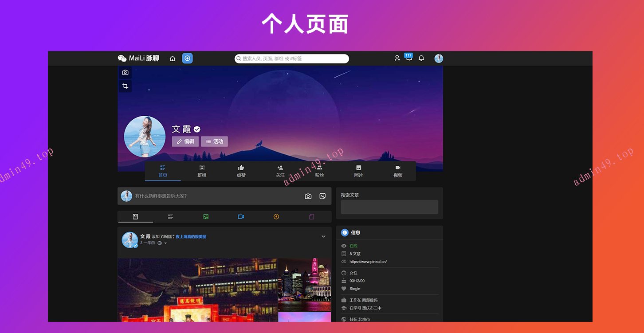This screenshot has width=644, height=333.
Task: Click camera icon to change cover photo
Action: coord(125,73)
